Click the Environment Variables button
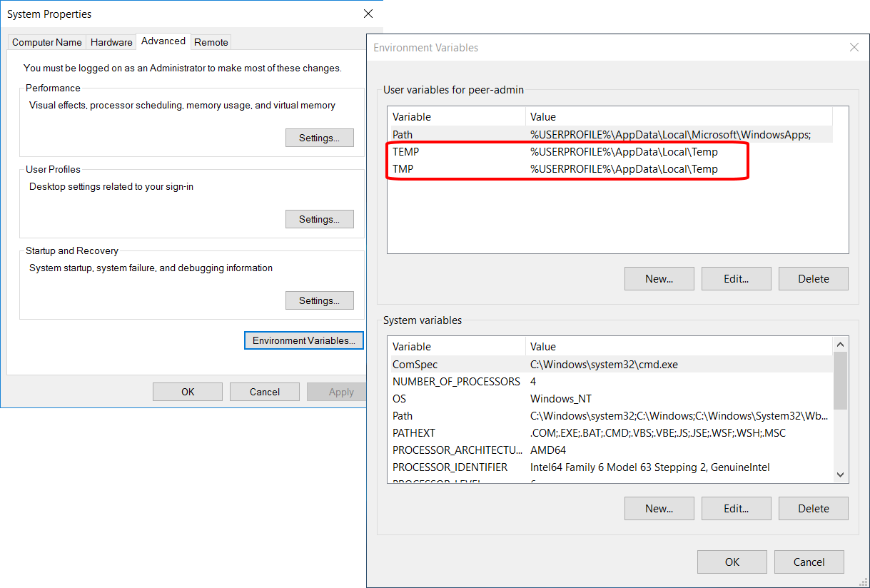 [x=303, y=340]
